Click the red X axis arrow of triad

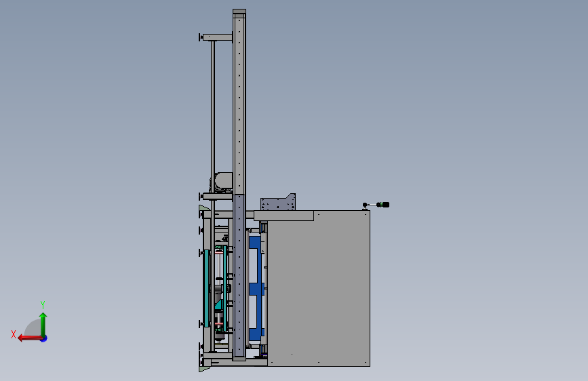29,338
